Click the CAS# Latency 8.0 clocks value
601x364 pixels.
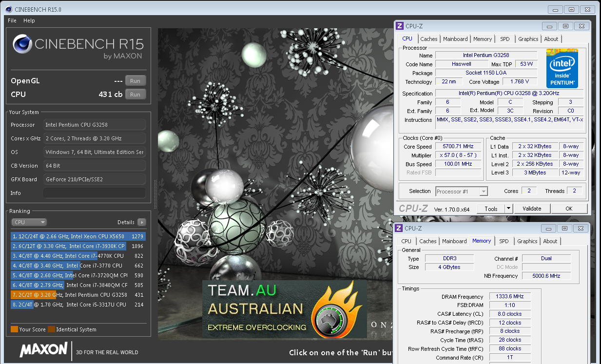coord(510,314)
